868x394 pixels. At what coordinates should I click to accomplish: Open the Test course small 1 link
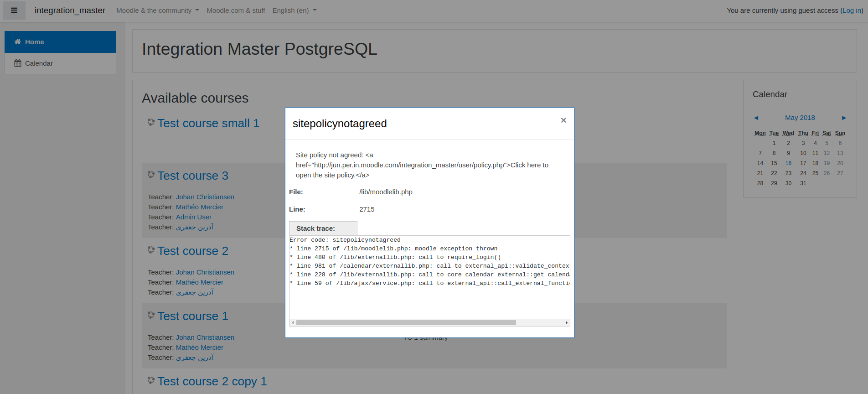pos(208,123)
